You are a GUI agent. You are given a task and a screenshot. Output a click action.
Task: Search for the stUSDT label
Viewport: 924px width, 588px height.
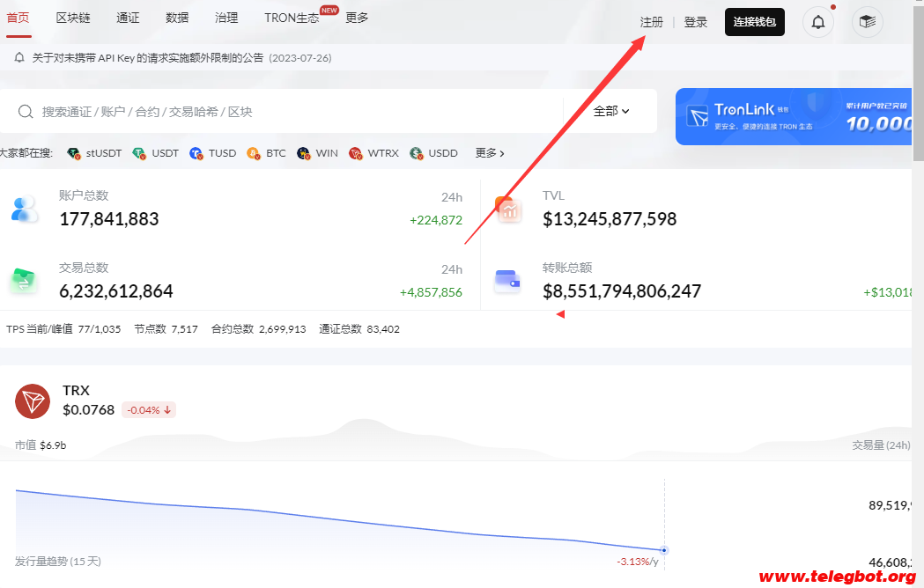point(104,153)
